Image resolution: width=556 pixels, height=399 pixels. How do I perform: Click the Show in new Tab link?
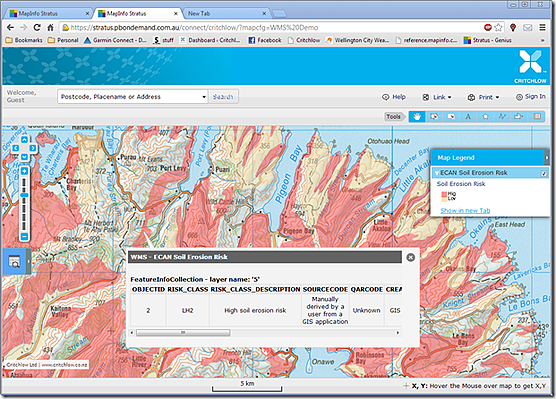tap(465, 211)
